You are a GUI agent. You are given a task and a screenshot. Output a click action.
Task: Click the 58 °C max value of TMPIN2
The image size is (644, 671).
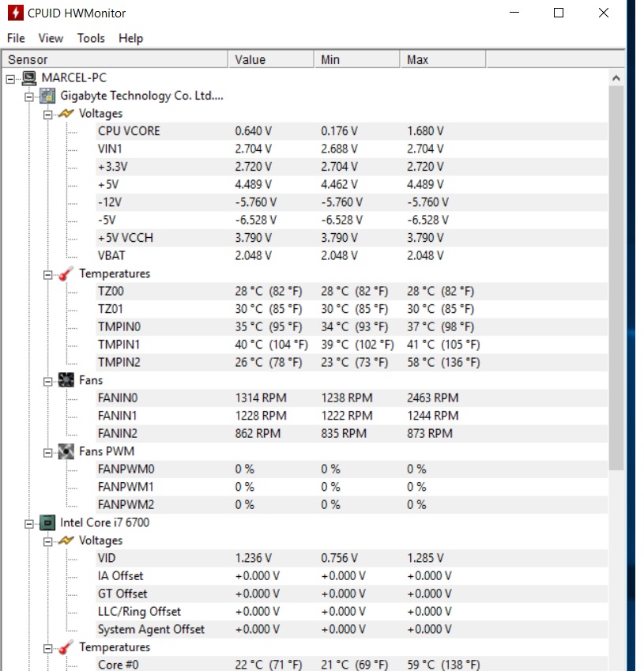pyautogui.click(x=443, y=363)
